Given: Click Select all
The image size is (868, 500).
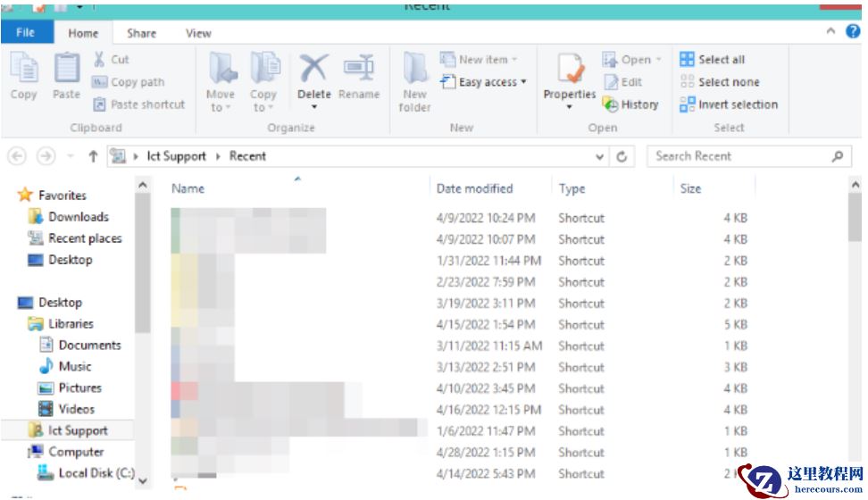Looking at the screenshot, I should [713, 59].
